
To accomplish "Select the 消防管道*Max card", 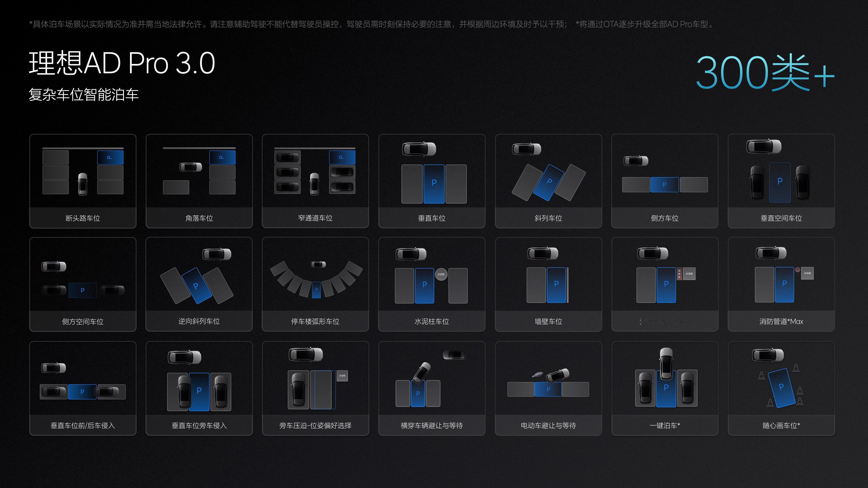I will point(781,285).
